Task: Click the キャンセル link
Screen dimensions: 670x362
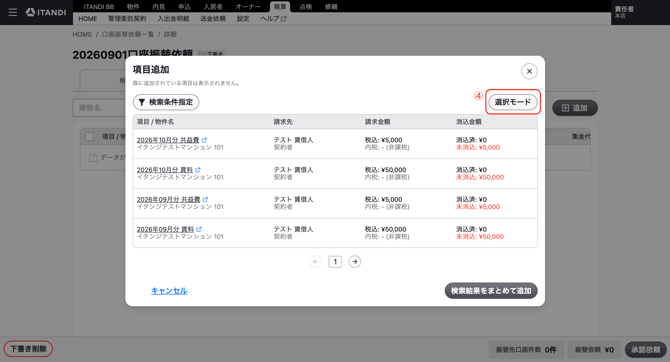Action: (169, 291)
